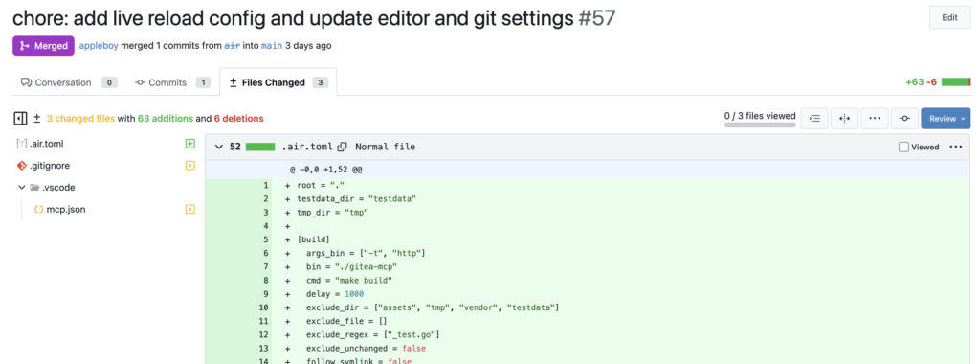Image resolution: width=980 pixels, height=364 pixels.
Task: Switch to the Conversation tab
Action: coord(68,82)
